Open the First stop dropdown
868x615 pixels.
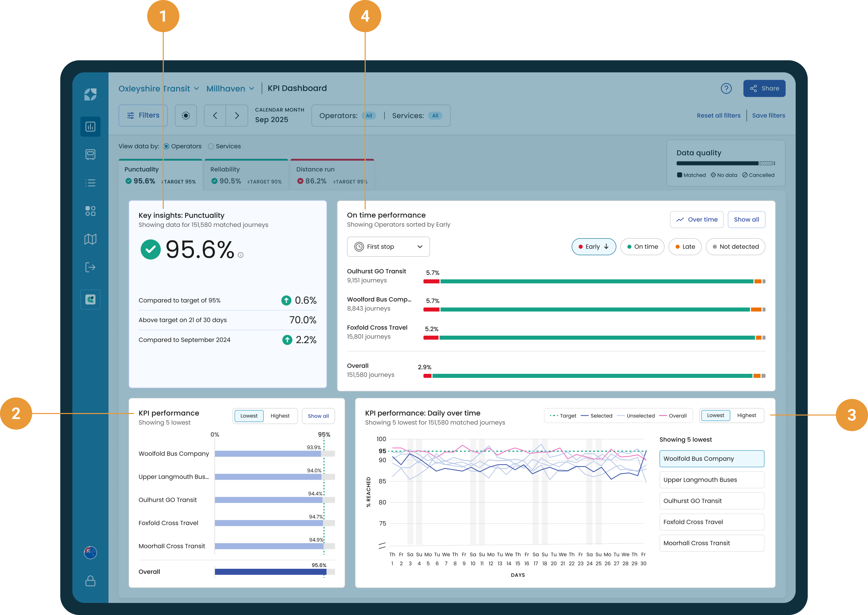pyautogui.click(x=388, y=247)
